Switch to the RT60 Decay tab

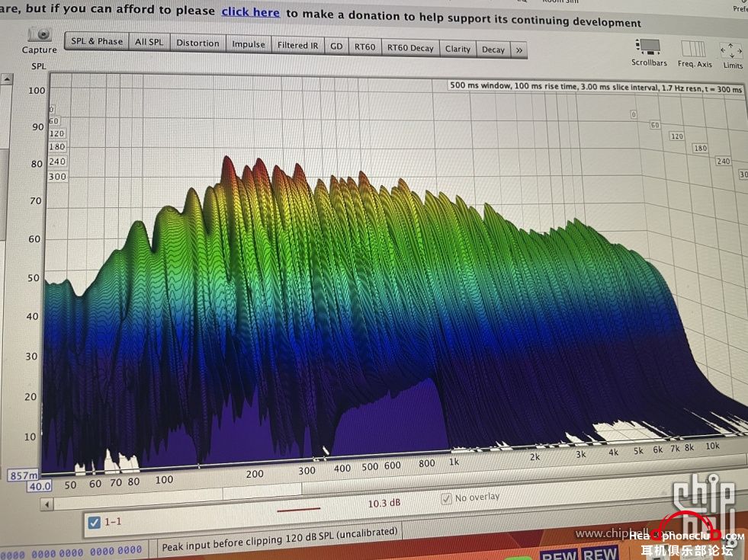(410, 48)
